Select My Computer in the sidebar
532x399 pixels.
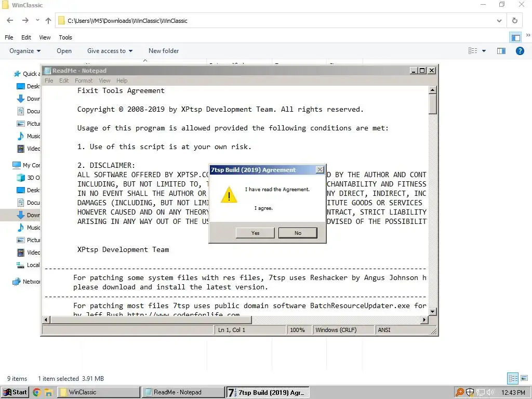[x=26, y=165]
